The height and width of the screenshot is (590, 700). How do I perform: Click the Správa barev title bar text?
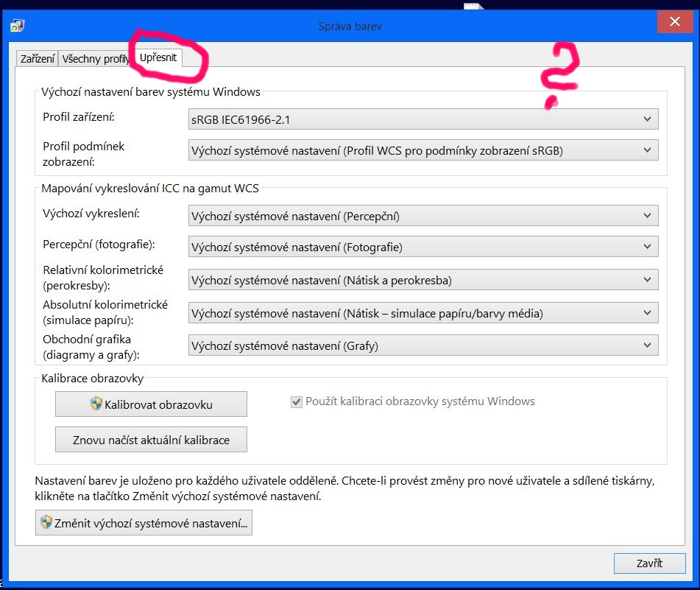point(350,27)
